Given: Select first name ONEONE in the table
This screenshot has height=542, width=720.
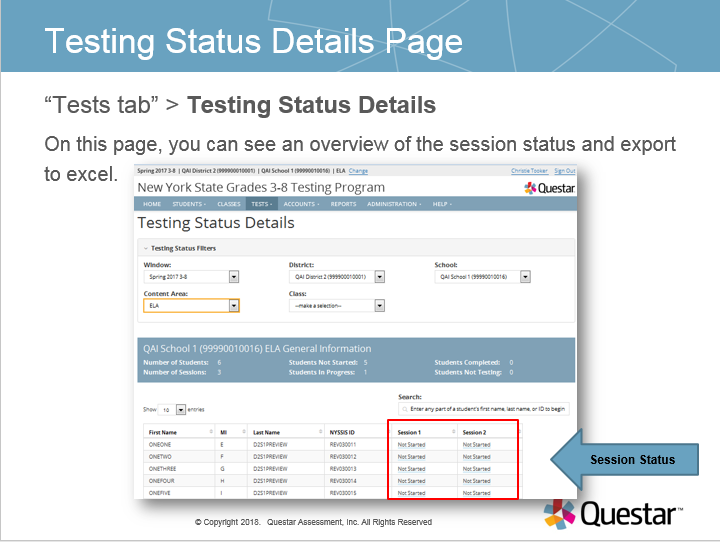Looking at the screenshot, I should [x=160, y=445].
